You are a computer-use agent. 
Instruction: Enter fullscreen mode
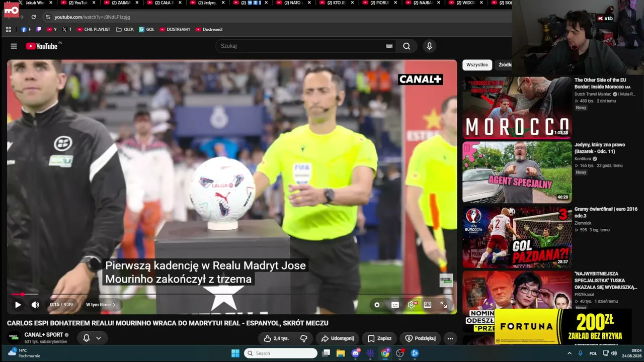tap(444, 305)
